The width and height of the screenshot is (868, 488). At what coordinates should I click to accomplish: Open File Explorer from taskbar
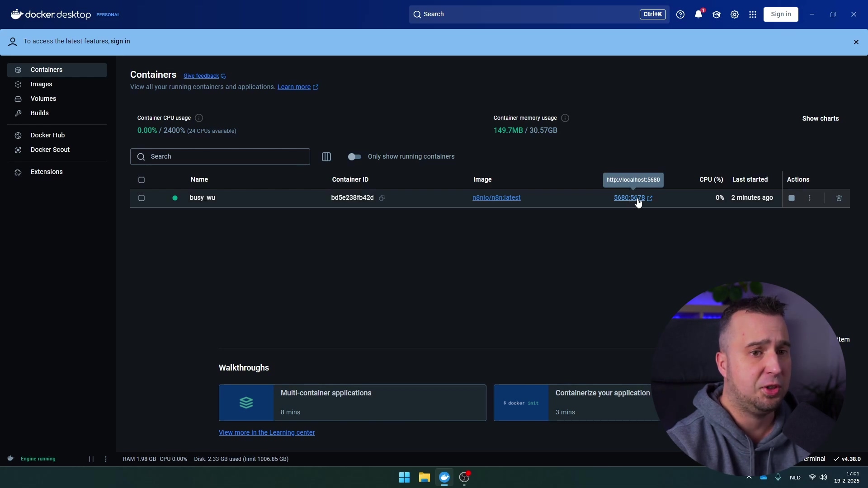[424, 478]
